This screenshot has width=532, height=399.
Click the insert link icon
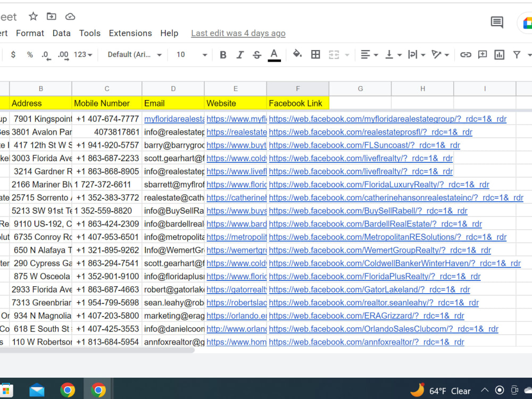(x=465, y=55)
